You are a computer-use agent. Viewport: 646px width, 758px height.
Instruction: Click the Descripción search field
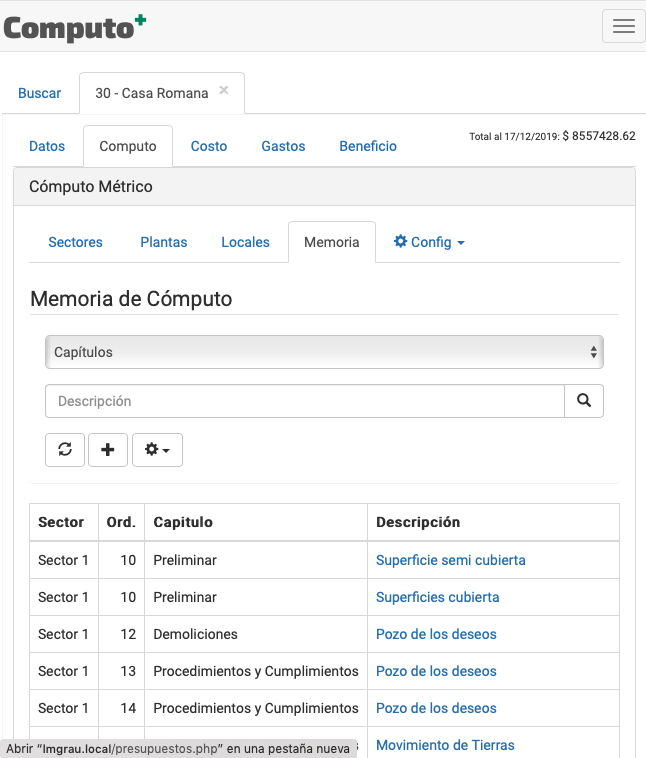point(305,401)
